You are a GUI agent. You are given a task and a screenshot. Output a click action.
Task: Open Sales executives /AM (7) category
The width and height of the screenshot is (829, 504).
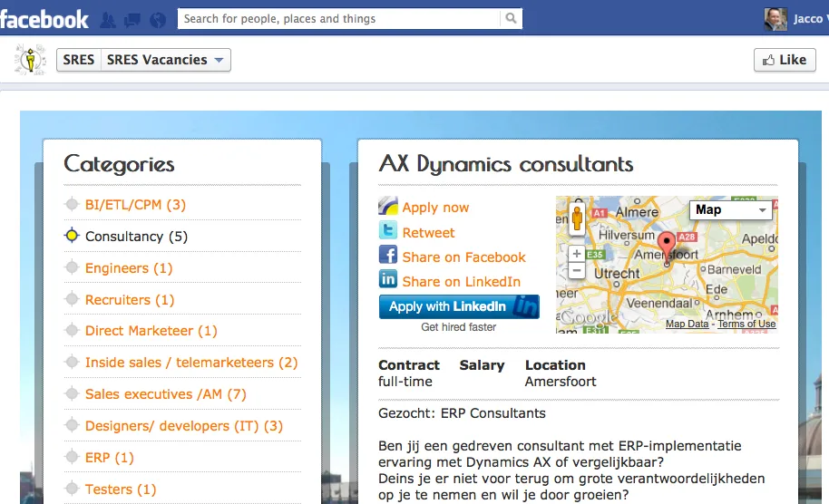pyautogui.click(x=165, y=394)
